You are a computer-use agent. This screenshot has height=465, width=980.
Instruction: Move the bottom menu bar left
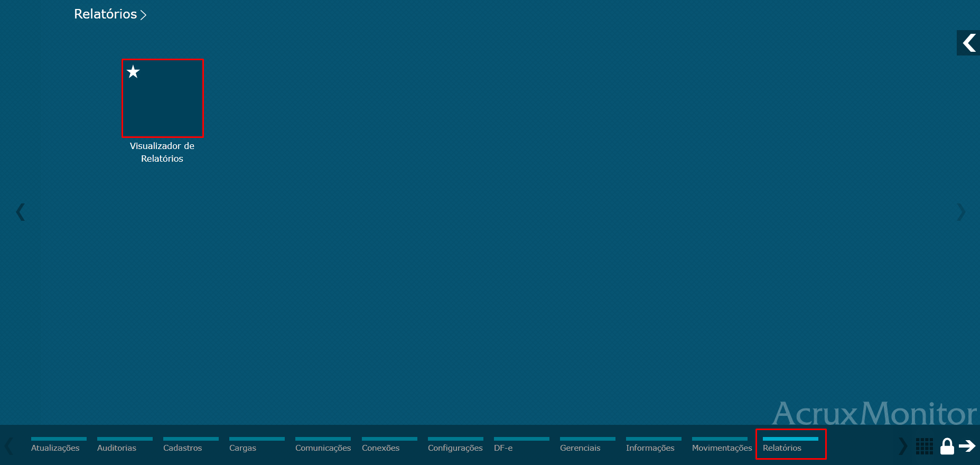(x=9, y=446)
